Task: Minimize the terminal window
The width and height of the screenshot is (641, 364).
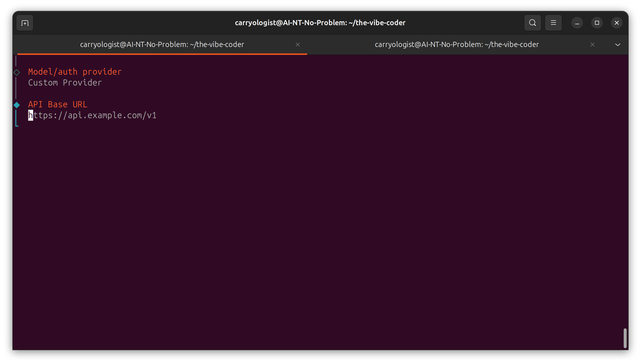Action: [x=577, y=23]
